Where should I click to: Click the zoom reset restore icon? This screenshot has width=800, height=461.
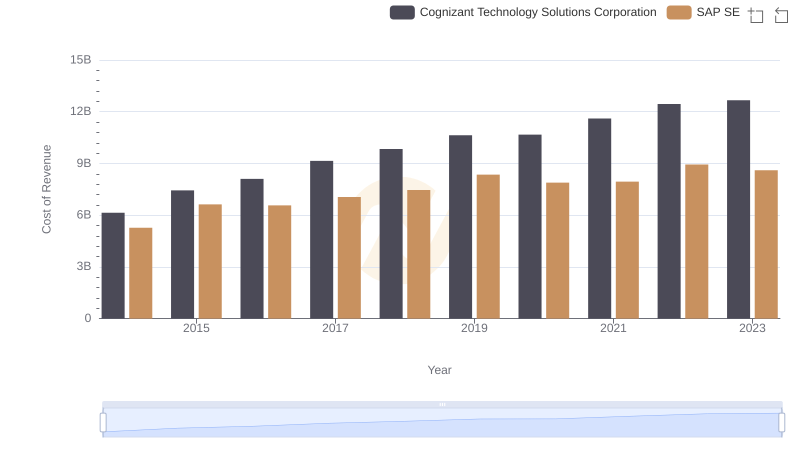coord(781,15)
